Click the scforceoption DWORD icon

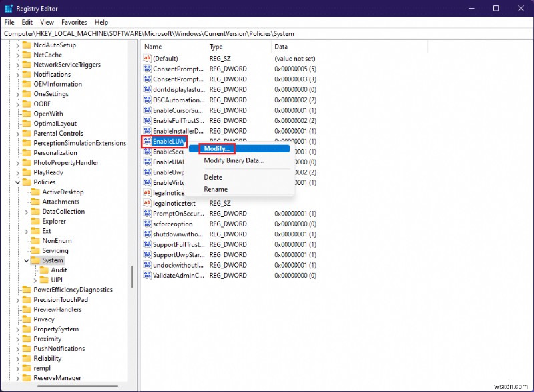147,224
